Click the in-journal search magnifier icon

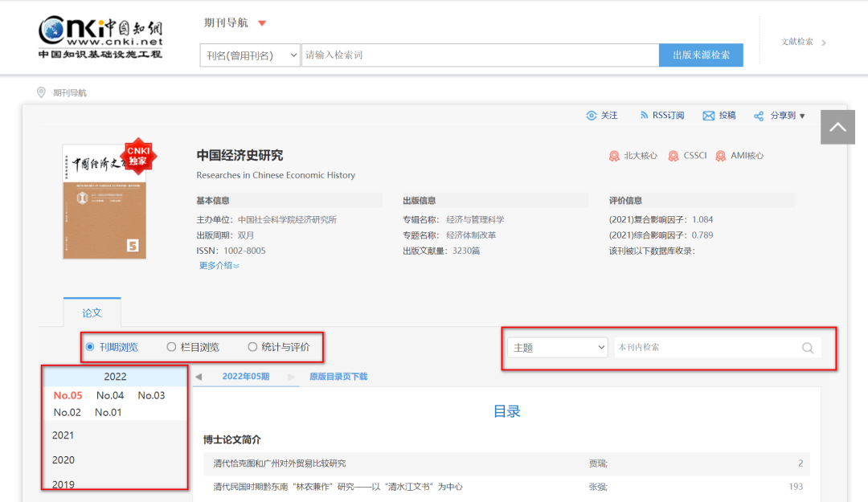[x=808, y=348]
